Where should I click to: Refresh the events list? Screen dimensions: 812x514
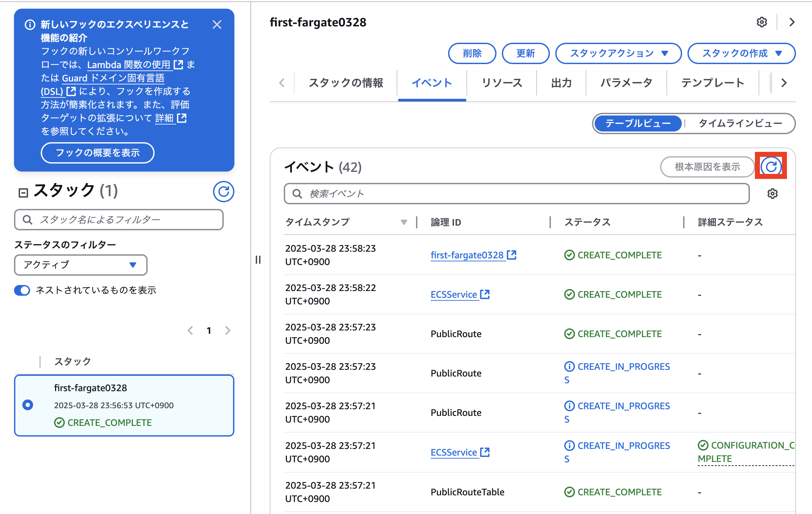point(772,166)
